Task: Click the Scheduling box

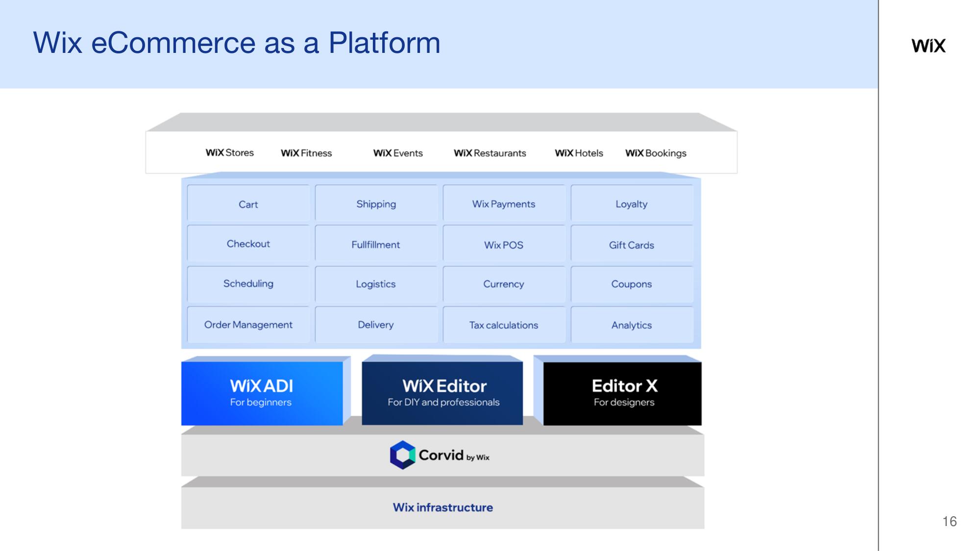Action: (x=248, y=284)
